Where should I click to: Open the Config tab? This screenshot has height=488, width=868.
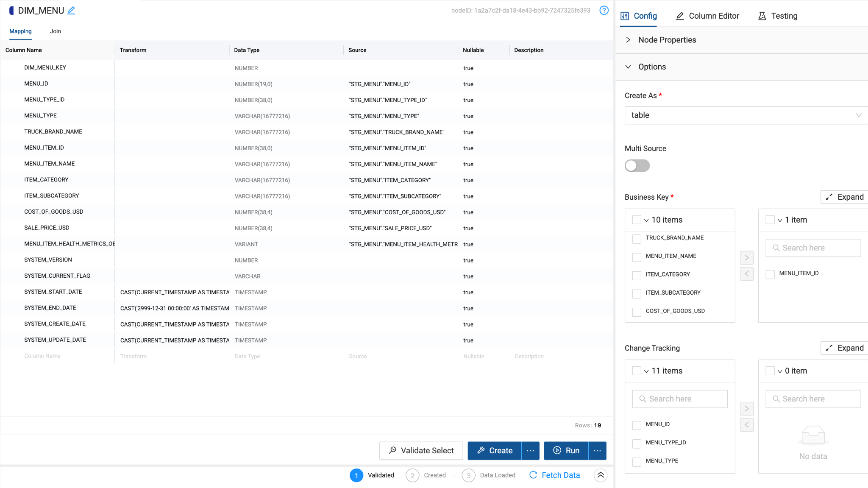point(639,16)
